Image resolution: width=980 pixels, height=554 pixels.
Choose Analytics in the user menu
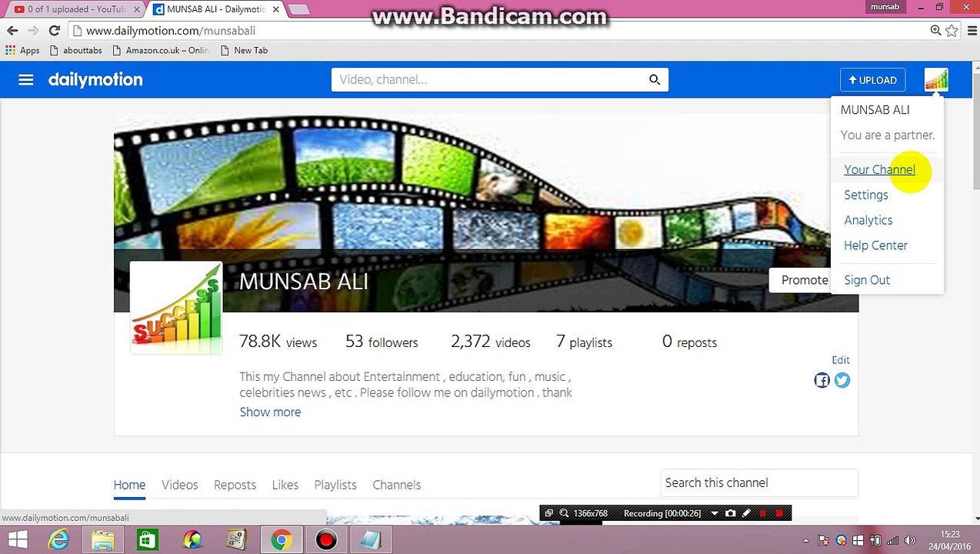point(868,220)
